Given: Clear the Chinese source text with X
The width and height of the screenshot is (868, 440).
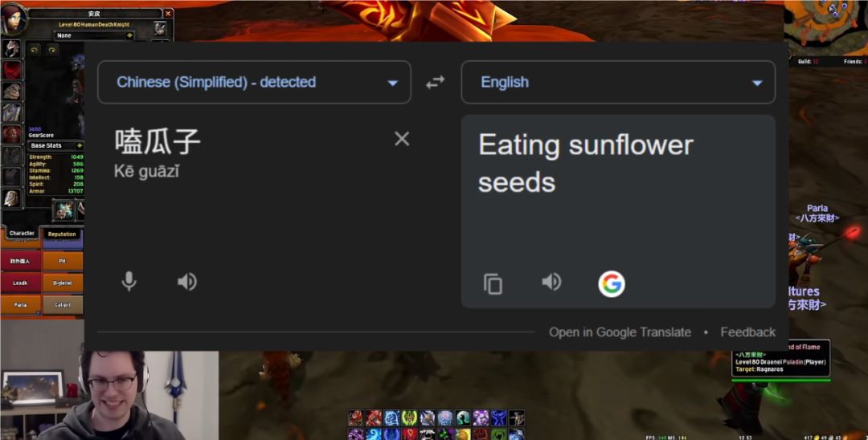Looking at the screenshot, I should pos(402,139).
